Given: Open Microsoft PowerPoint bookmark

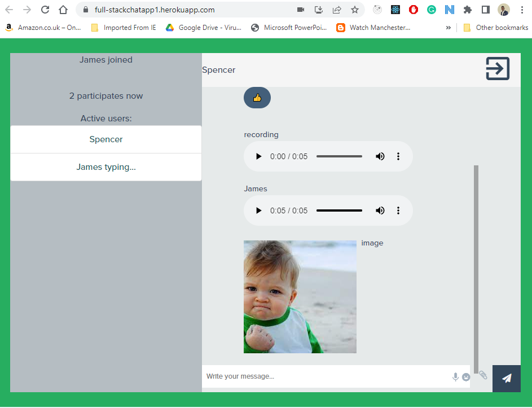Looking at the screenshot, I should (289, 28).
